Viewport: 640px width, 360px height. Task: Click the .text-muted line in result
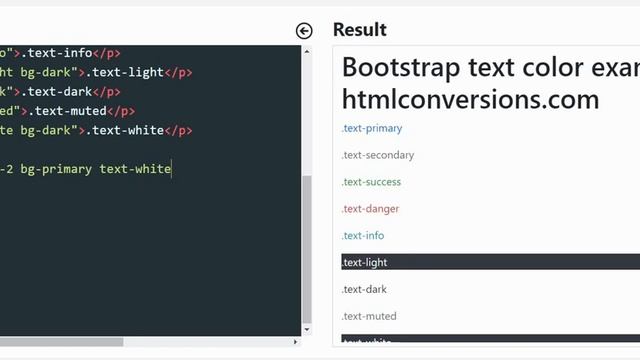coord(369,316)
